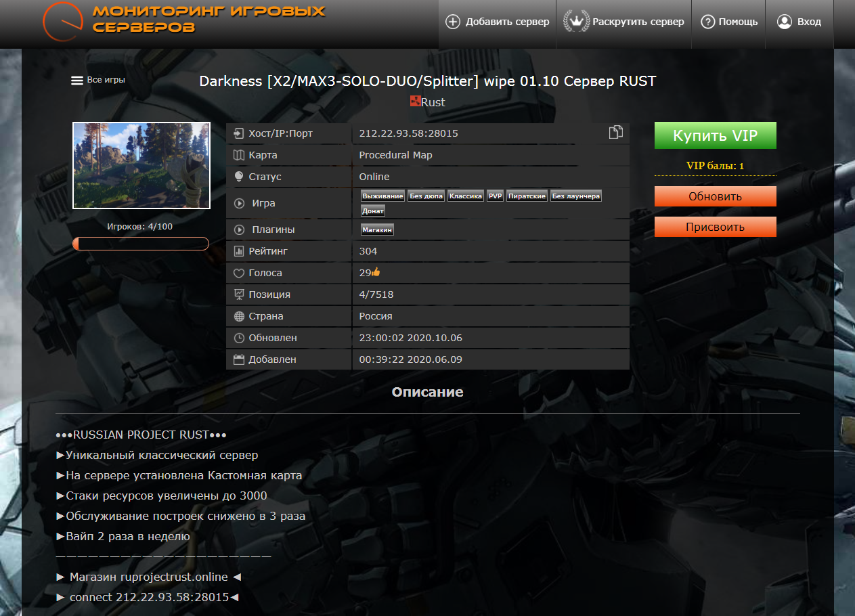The height and width of the screenshot is (616, 855).
Task: Click the user profile icon for Вход
Action: [x=784, y=22]
